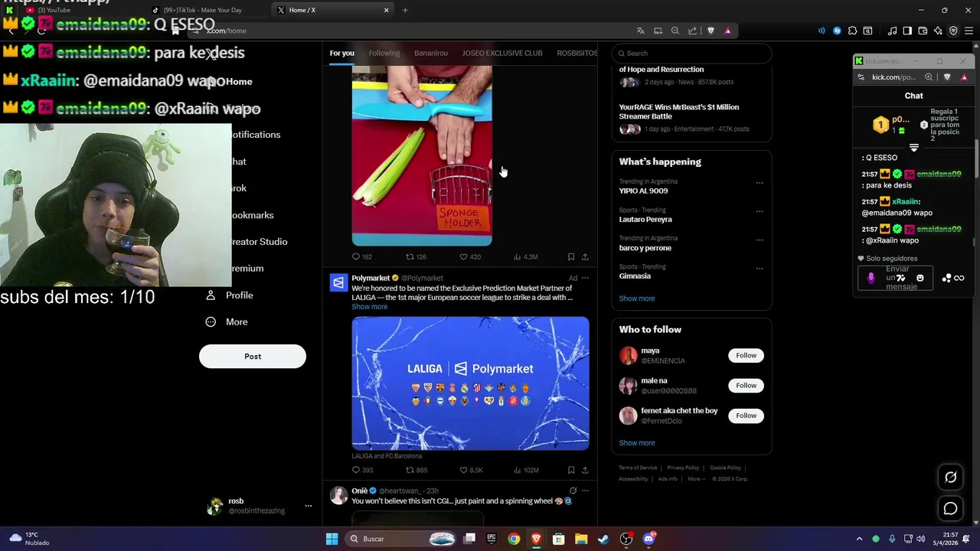Open the LALIGA Polymarket image
This screenshot has height=551, width=980.
click(x=470, y=383)
